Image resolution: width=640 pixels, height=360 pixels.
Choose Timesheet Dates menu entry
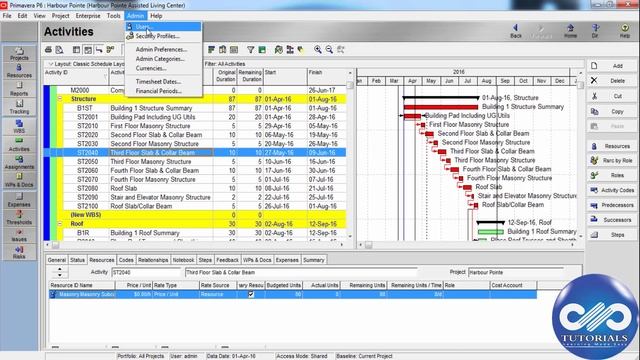coord(164,82)
